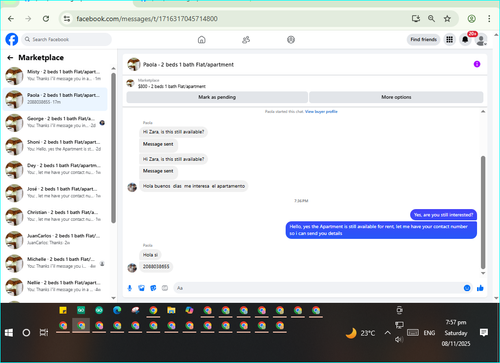500x363 pixels.
Task: Click the Hola buenos dias message bubble
Action: point(194,186)
